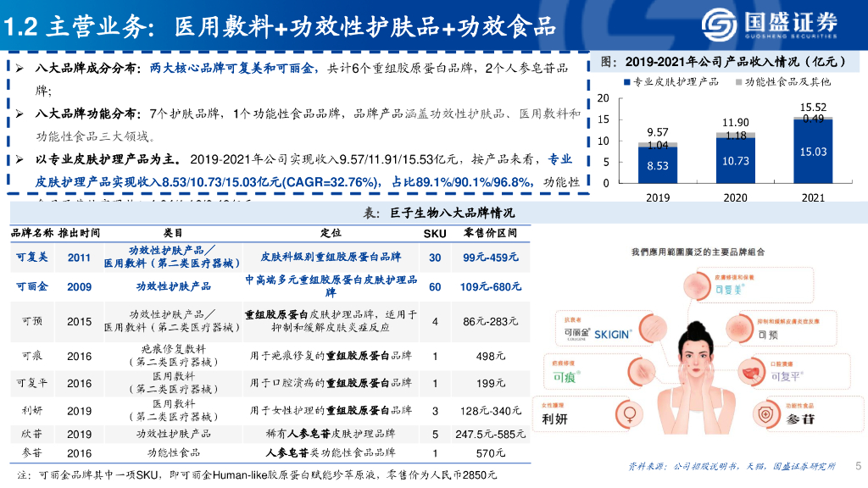Click the 参苷 brand name in the table

tap(32, 452)
